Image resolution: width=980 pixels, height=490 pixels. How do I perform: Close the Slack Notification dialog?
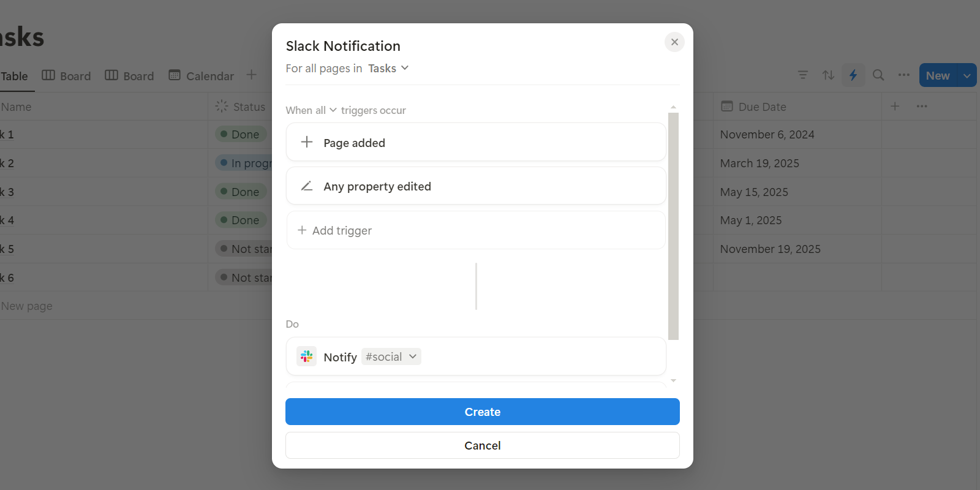(674, 42)
